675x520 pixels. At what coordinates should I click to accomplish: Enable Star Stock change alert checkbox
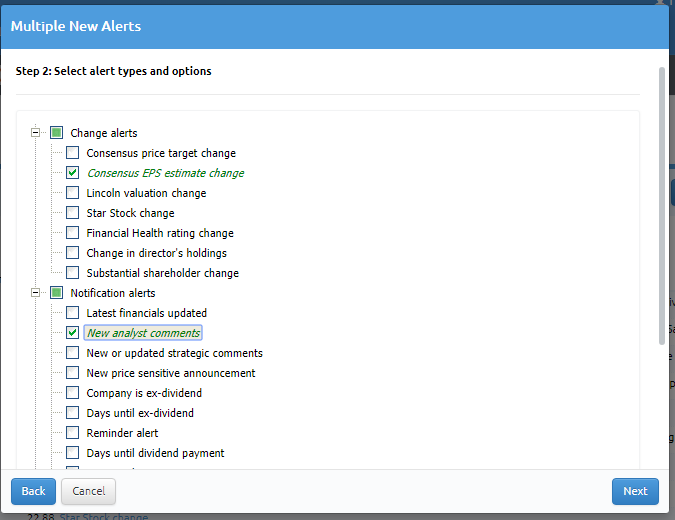point(72,213)
